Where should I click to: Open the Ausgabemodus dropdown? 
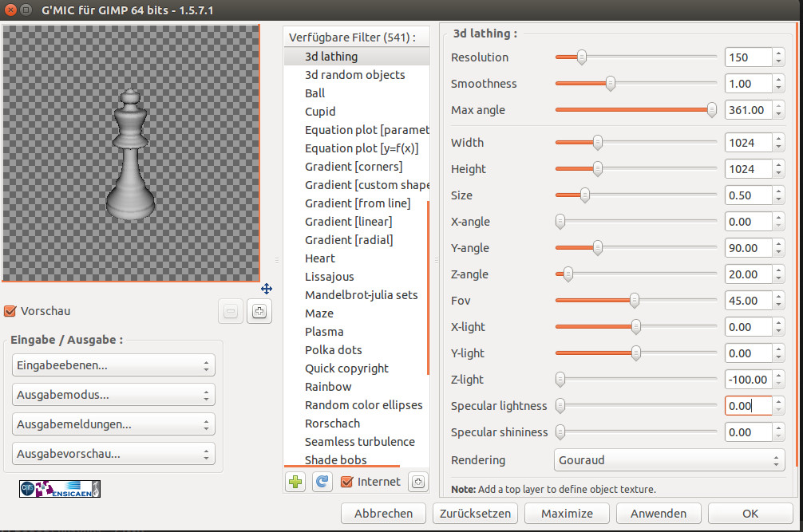[x=113, y=395]
